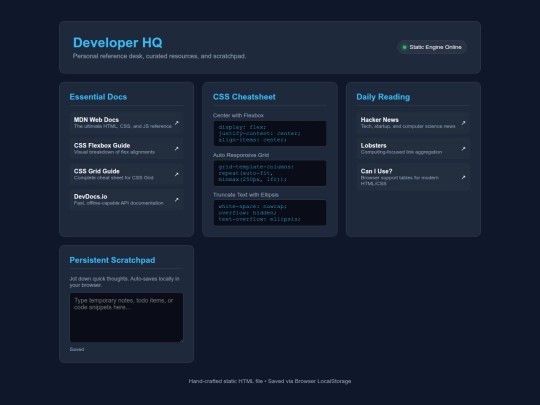Click the DevDocs.io external link arrow

pos(177,200)
